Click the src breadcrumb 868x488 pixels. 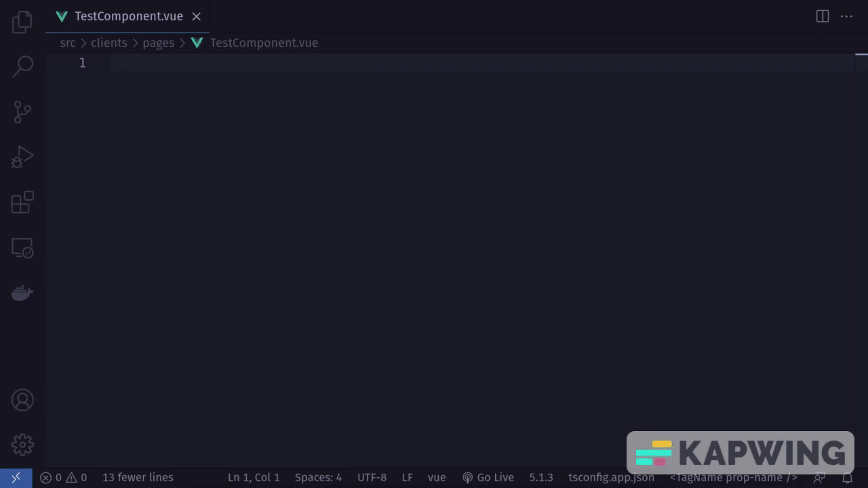[x=68, y=43]
